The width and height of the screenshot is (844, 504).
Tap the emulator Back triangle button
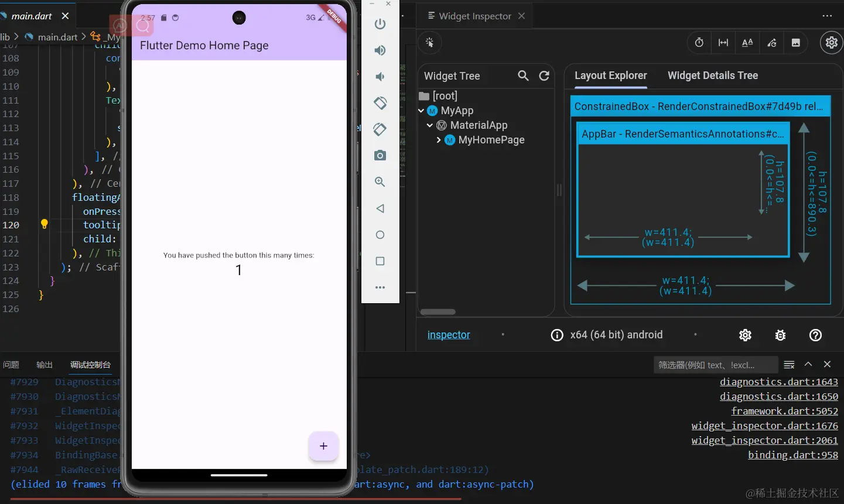click(380, 208)
